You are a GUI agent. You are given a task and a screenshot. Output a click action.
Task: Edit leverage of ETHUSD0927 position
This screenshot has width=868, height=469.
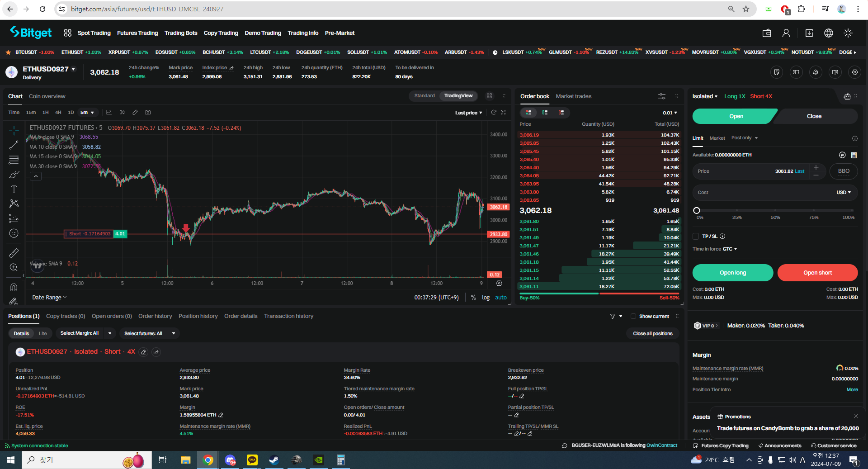(143, 352)
